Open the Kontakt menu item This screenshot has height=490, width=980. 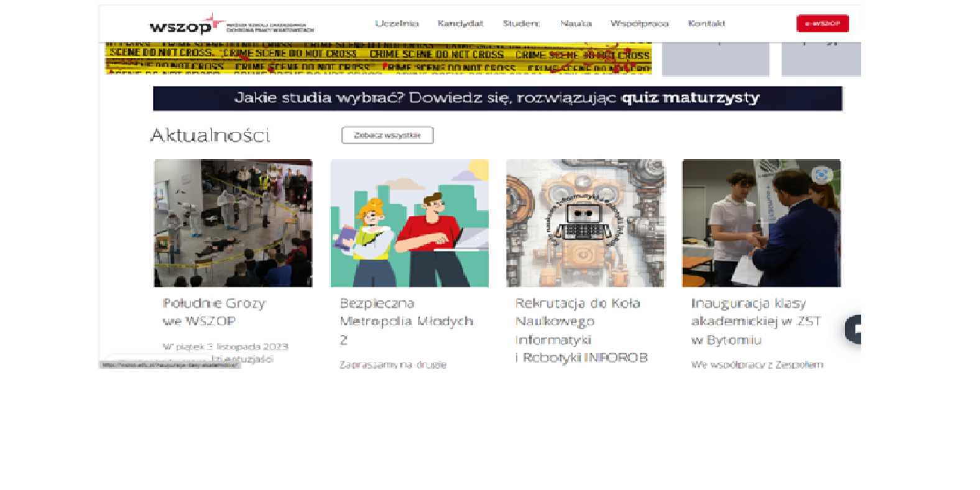click(706, 24)
